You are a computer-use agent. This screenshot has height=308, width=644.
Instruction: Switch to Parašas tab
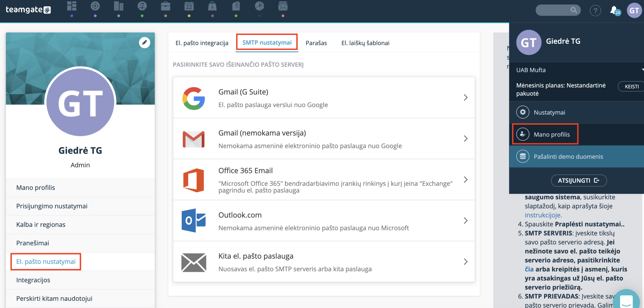[316, 43]
